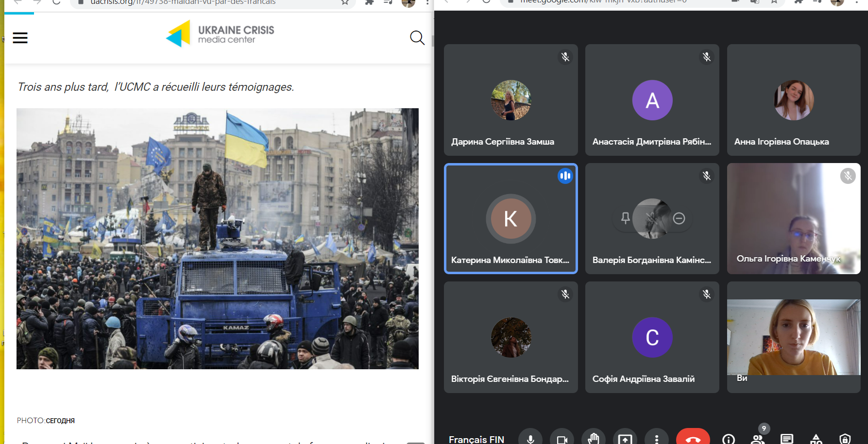Click the Maidan protest photo in article
868x444 pixels.
coord(217,238)
